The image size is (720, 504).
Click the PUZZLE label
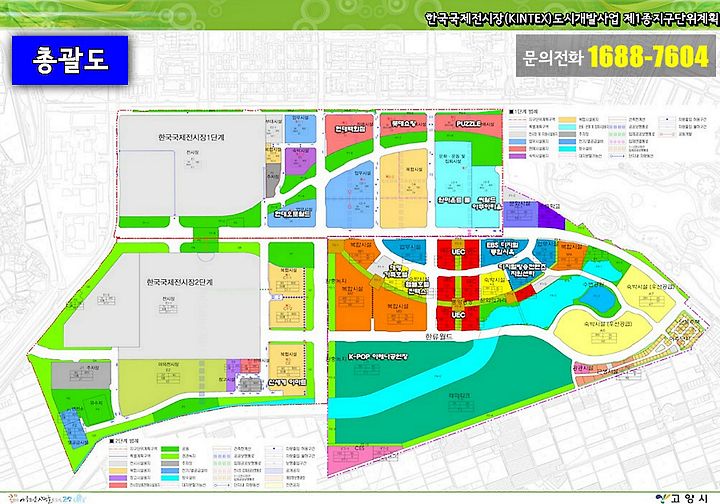coord(468,124)
